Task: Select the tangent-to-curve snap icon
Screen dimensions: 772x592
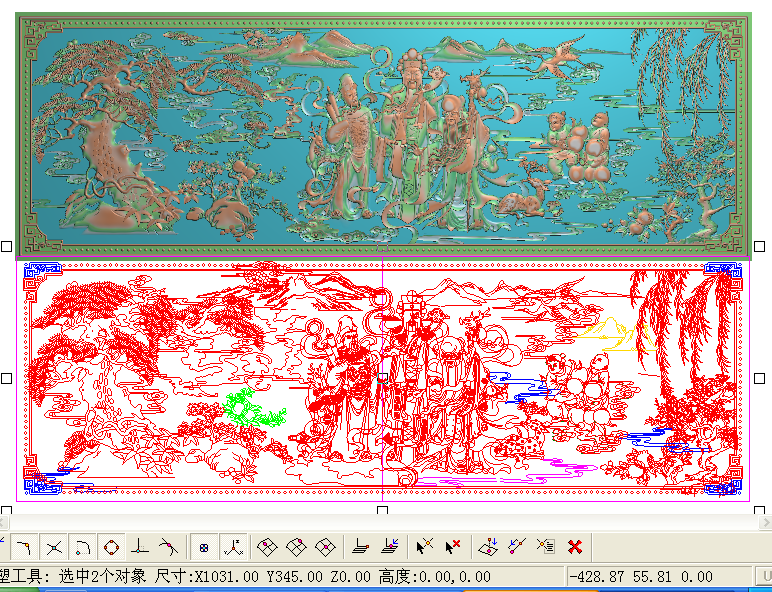Action: 168,547
